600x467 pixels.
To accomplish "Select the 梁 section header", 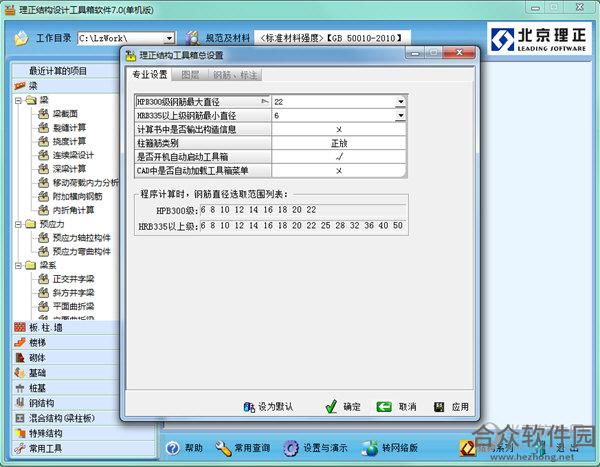I will [x=66, y=86].
